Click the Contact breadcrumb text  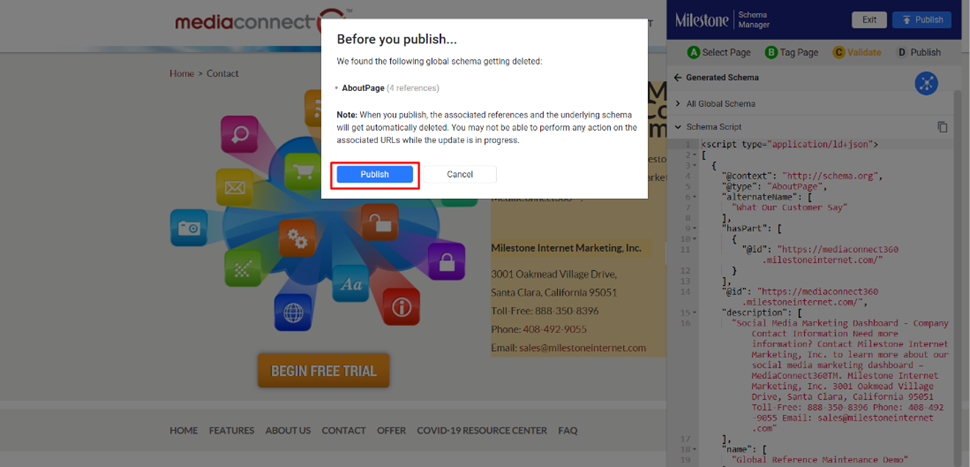[x=222, y=74]
